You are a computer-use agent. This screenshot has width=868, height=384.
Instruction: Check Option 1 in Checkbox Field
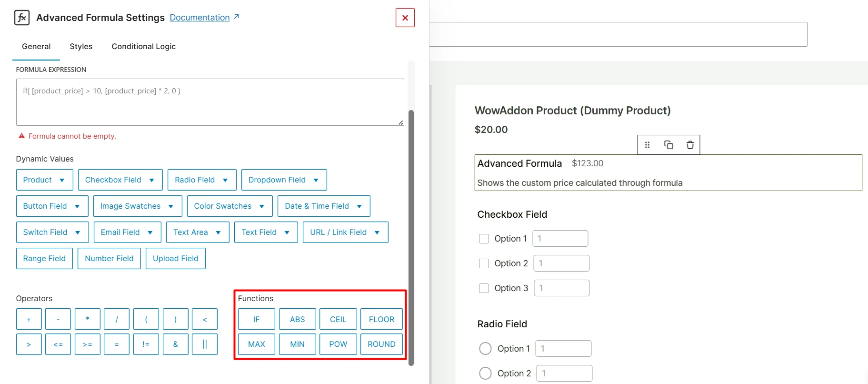point(484,239)
